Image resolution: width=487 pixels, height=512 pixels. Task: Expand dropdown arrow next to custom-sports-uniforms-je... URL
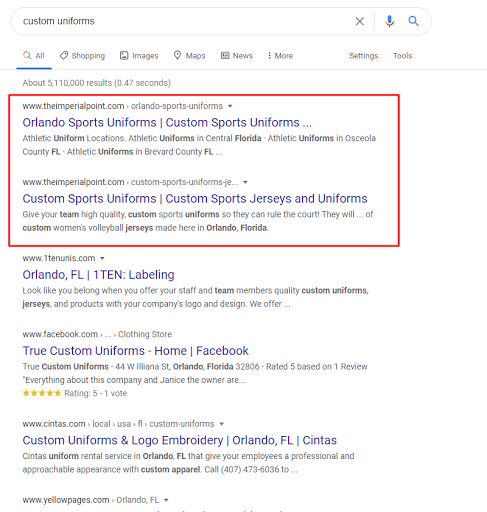245,182
